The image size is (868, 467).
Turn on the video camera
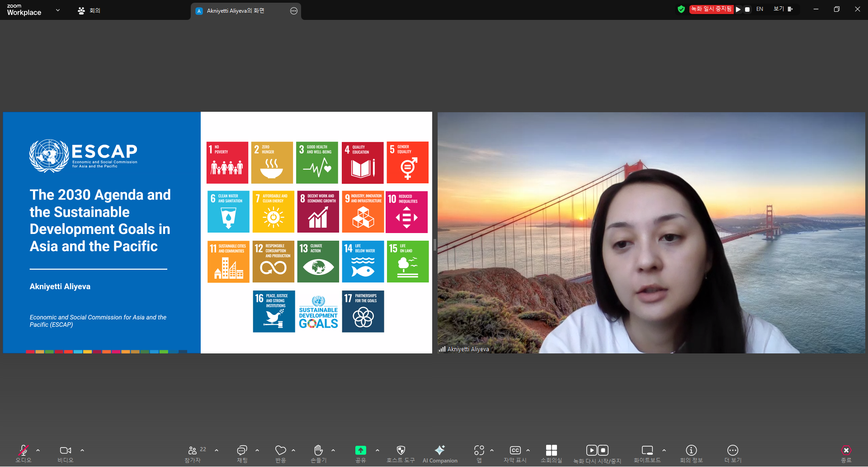pos(65,450)
